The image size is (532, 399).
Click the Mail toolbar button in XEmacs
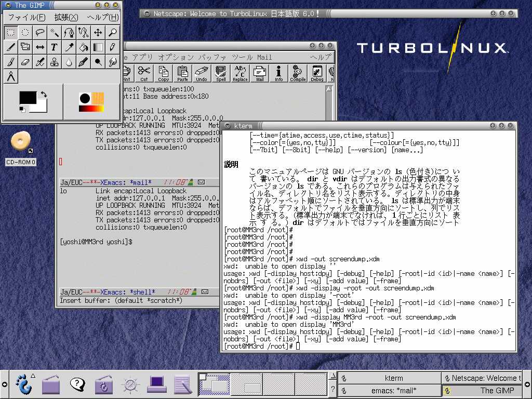[260, 73]
